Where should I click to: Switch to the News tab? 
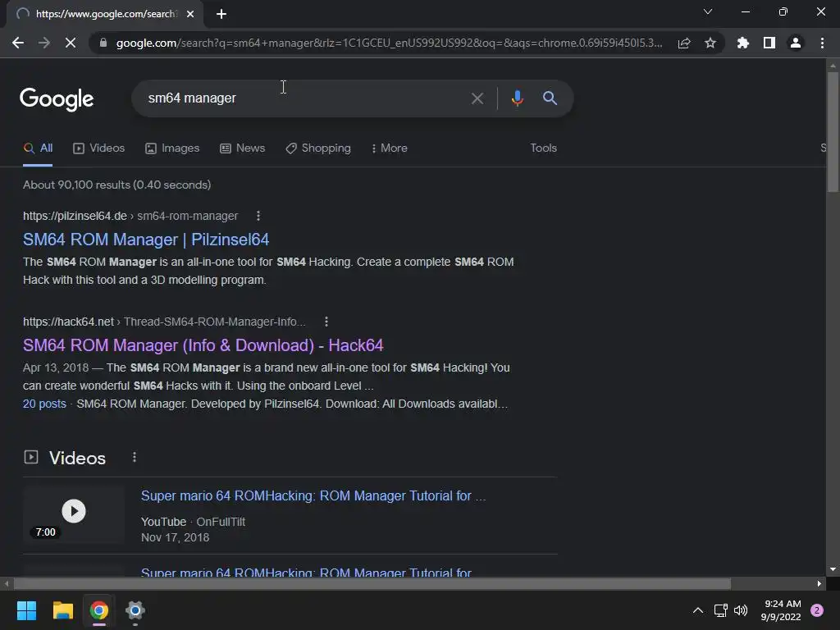[243, 148]
